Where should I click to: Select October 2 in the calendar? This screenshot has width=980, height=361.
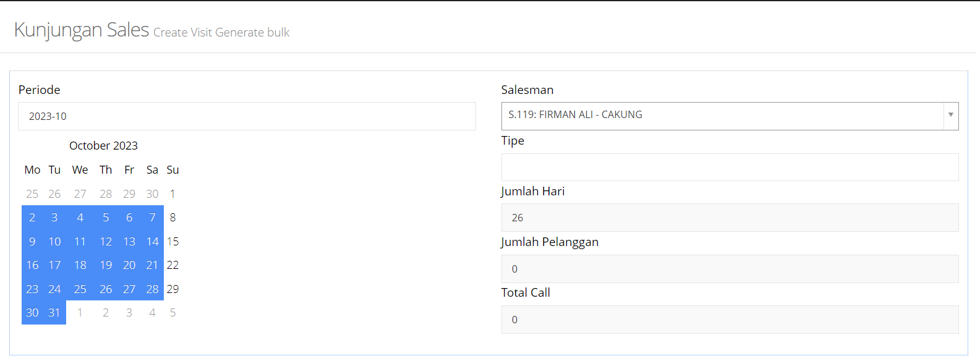pyautogui.click(x=32, y=218)
